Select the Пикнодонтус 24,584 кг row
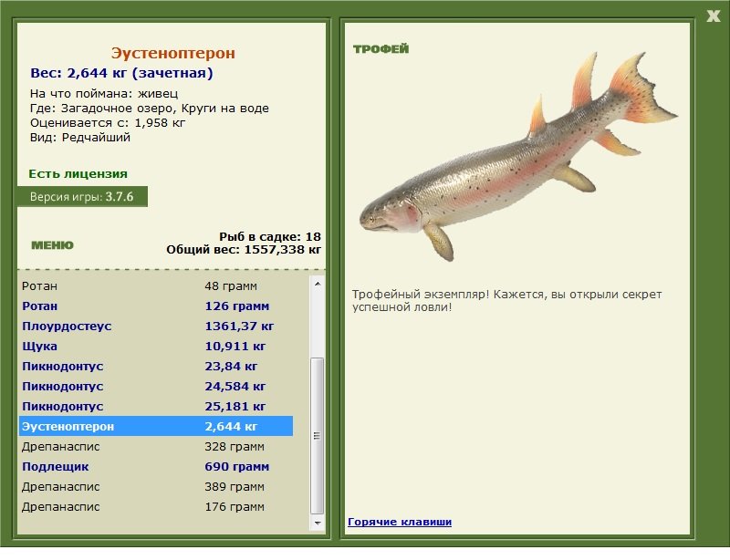The image size is (730, 560). coord(156,387)
